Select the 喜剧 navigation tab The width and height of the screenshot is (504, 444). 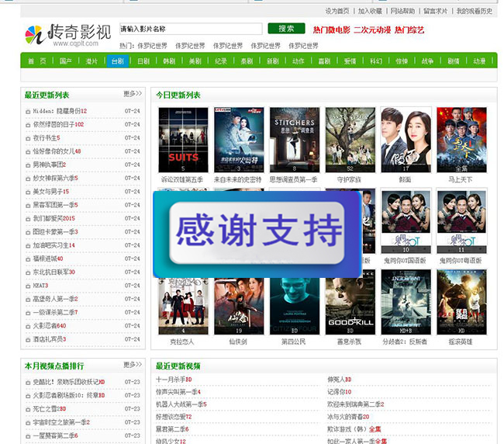pos(324,61)
